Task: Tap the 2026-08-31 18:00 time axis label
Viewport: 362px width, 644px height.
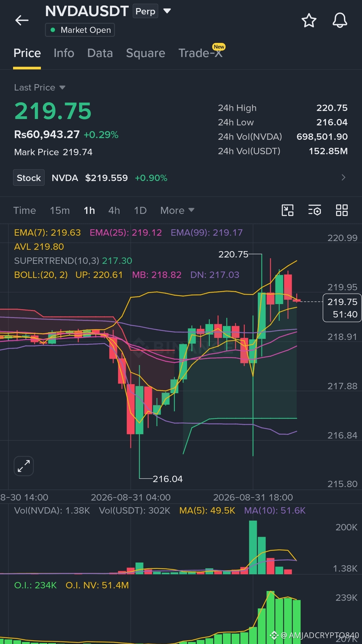Action: 253,497
